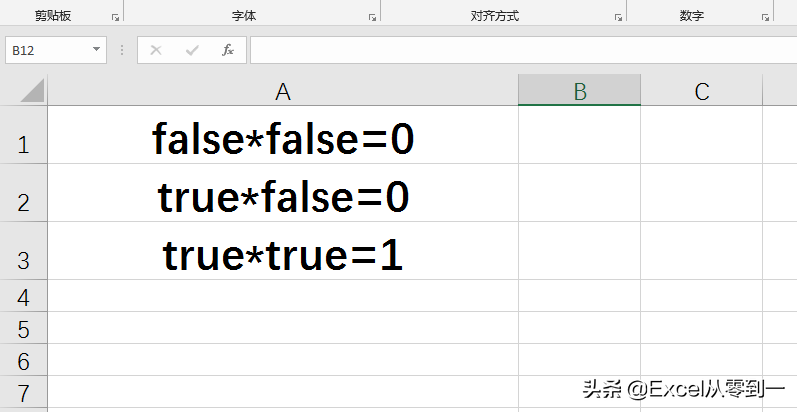797x412 pixels.
Task: Select cell containing true*true=1
Action: point(283,251)
